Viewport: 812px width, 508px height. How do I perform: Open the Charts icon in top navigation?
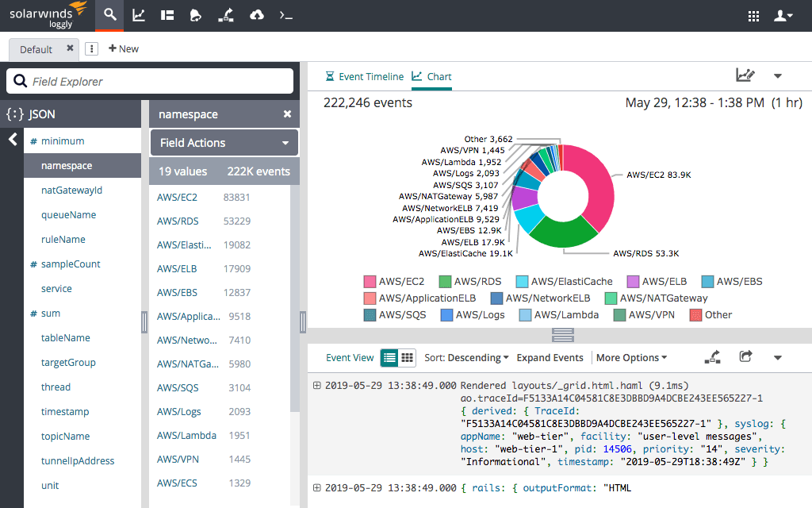click(139, 15)
